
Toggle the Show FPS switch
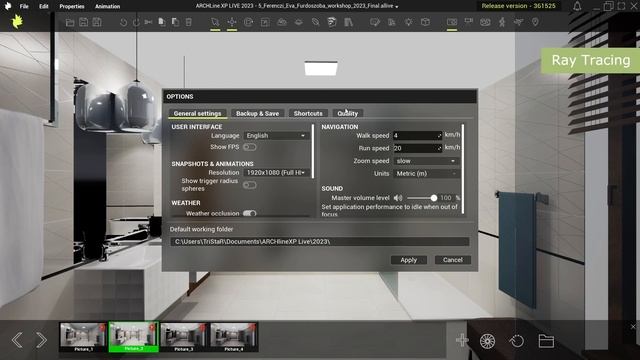point(249,147)
